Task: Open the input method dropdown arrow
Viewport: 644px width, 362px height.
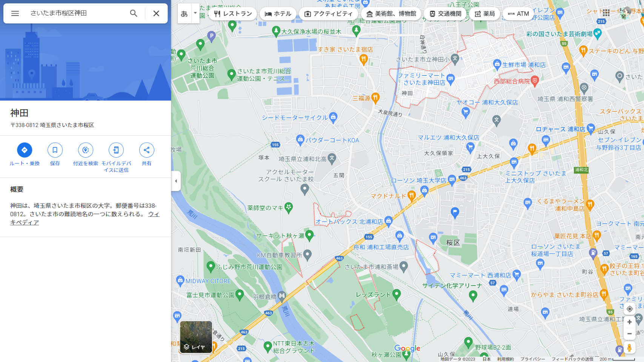Action: [195, 13]
